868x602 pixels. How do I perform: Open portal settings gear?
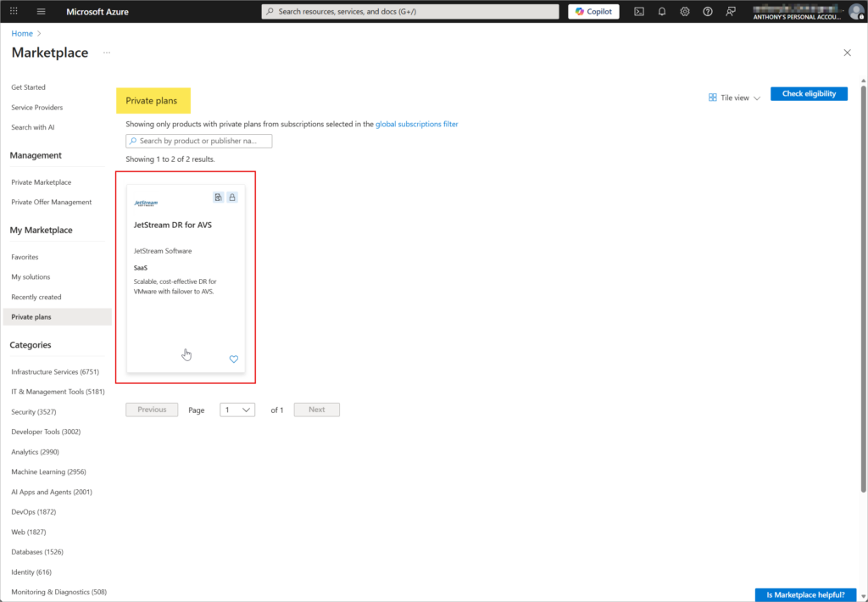pyautogui.click(x=685, y=11)
